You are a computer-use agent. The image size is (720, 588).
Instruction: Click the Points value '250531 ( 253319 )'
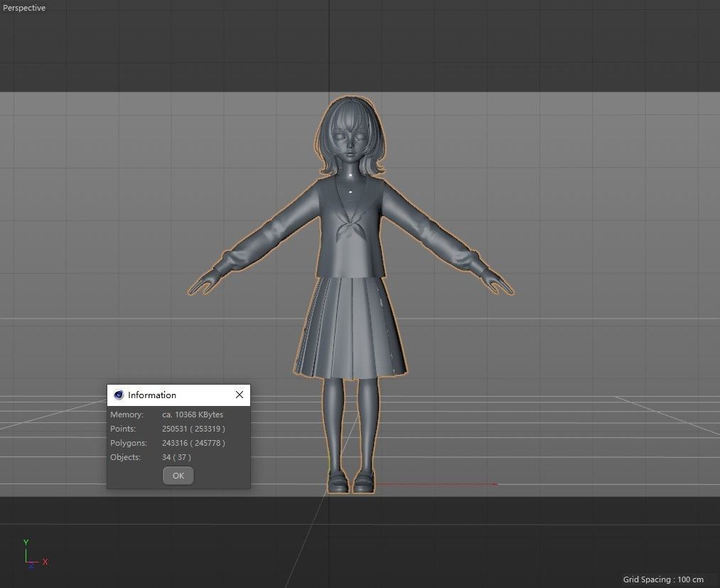point(193,429)
